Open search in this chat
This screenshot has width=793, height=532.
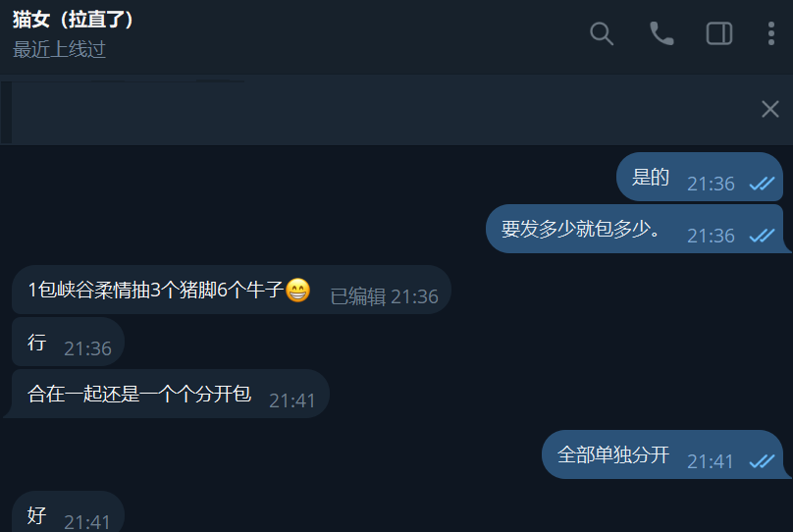click(602, 34)
